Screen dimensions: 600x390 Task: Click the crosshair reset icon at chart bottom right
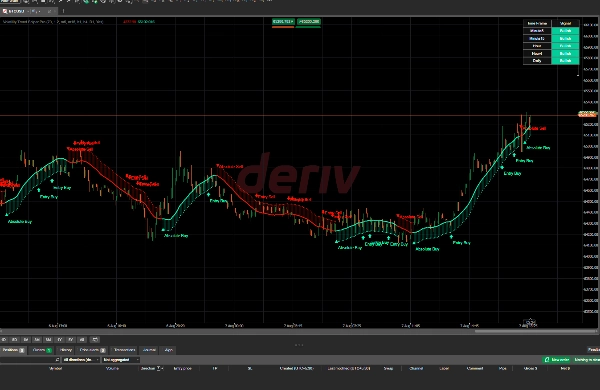coord(530,322)
